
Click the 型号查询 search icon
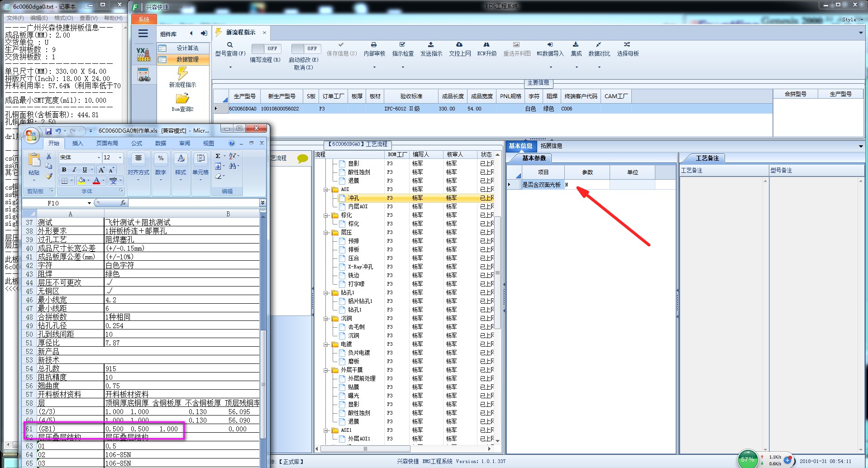230,45
